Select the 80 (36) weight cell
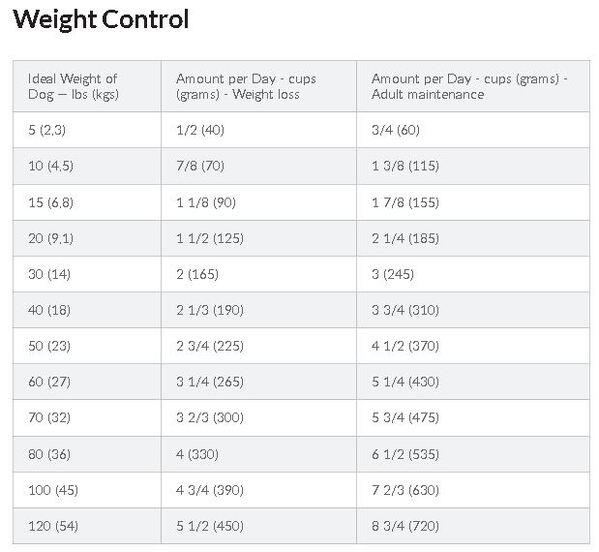Image resolution: width=599 pixels, height=552 pixels. [87, 454]
